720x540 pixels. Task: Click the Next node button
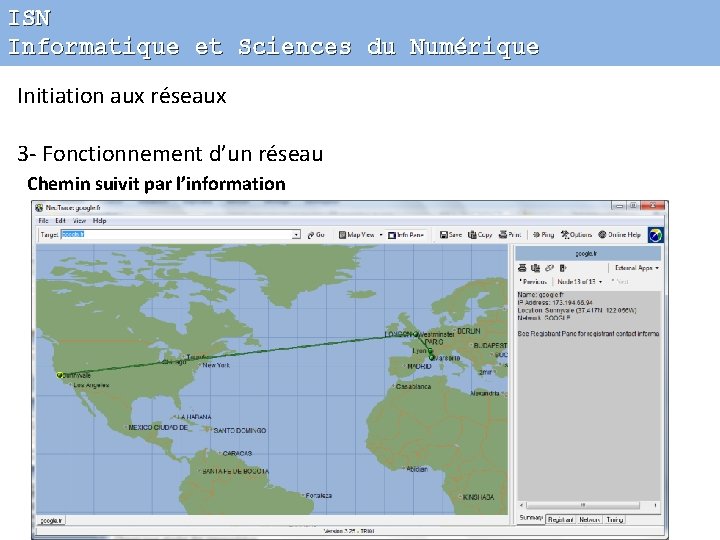click(x=620, y=281)
